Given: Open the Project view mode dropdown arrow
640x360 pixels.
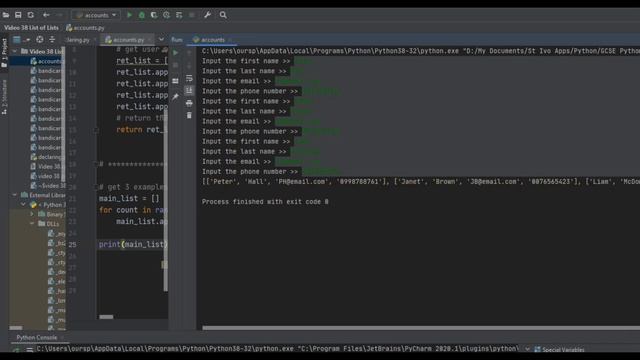Looking at the screenshot, I should (27, 40).
